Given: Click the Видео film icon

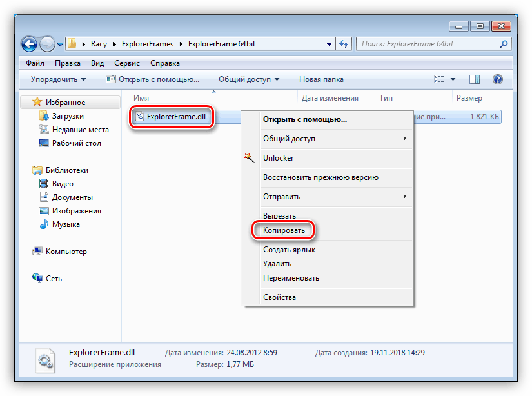Looking at the screenshot, I should click(x=44, y=184).
